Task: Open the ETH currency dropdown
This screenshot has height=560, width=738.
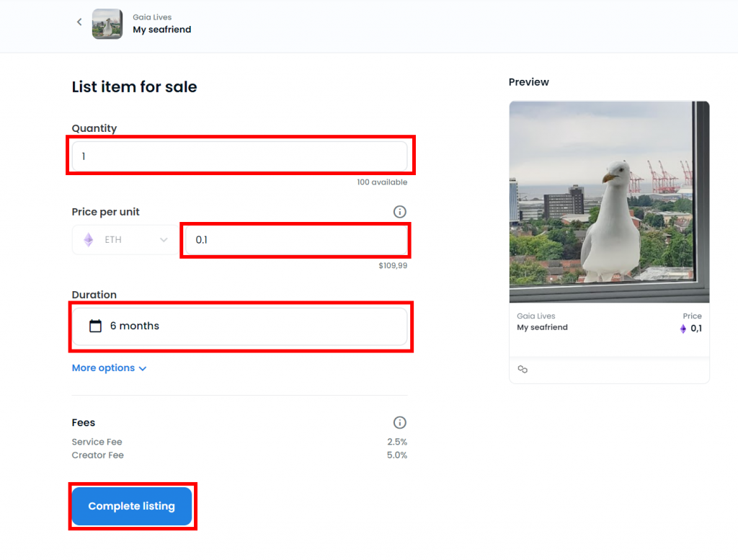Action: [125, 239]
